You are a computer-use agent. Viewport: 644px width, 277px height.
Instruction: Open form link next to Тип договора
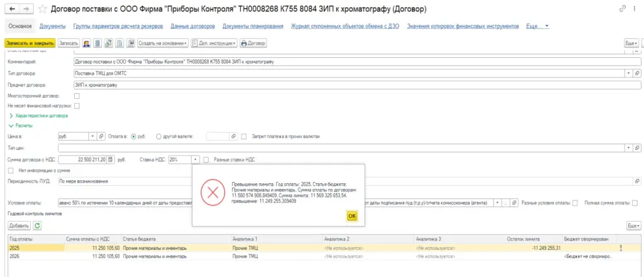point(638,73)
